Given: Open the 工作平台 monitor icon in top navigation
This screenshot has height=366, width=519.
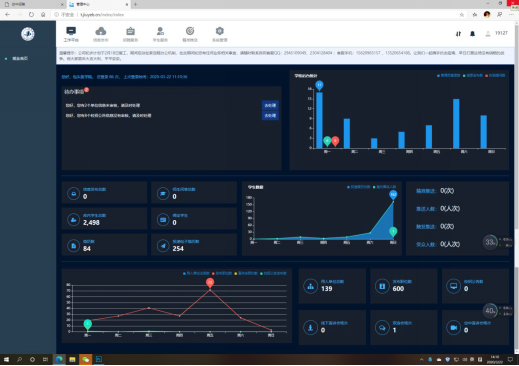Looking at the screenshot, I should click(x=71, y=34).
